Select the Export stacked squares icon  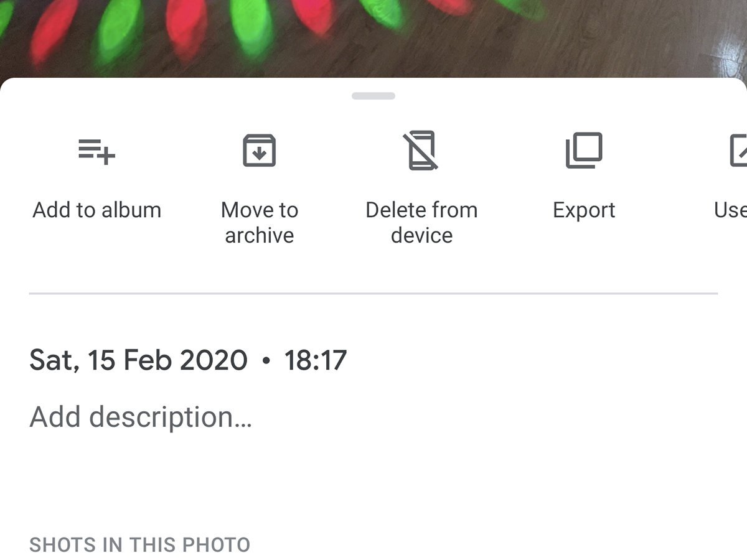[584, 151]
